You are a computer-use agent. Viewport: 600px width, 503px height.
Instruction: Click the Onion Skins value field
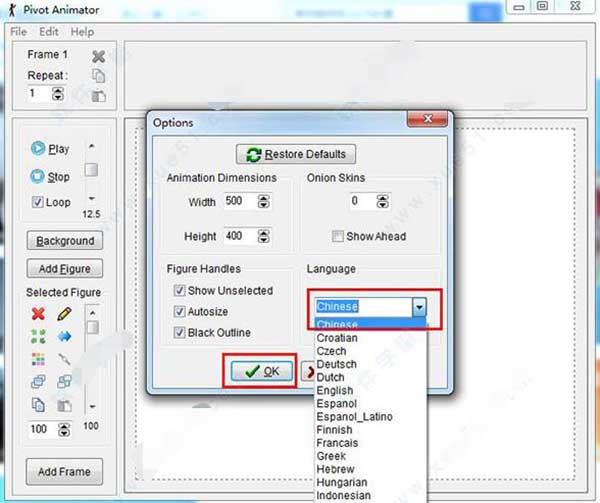[364, 201]
